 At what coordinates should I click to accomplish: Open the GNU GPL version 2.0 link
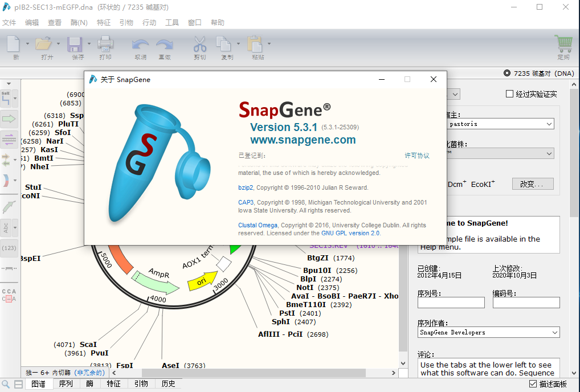350,234
